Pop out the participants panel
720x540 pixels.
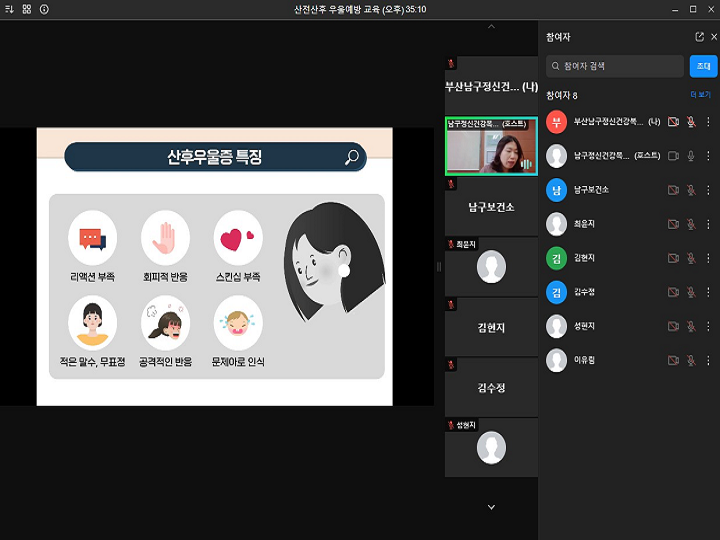click(x=699, y=37)
